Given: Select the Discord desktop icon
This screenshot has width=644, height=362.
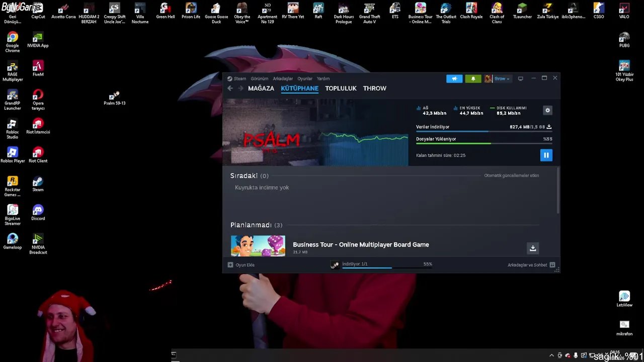Looking at the screenshot, I should 38,213.
